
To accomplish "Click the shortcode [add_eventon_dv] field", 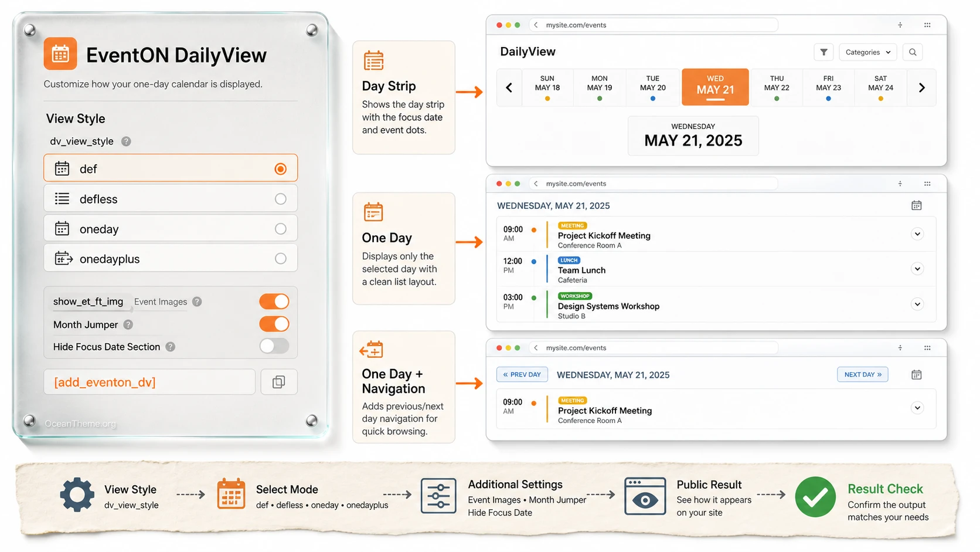I will [x=149, y=382].
